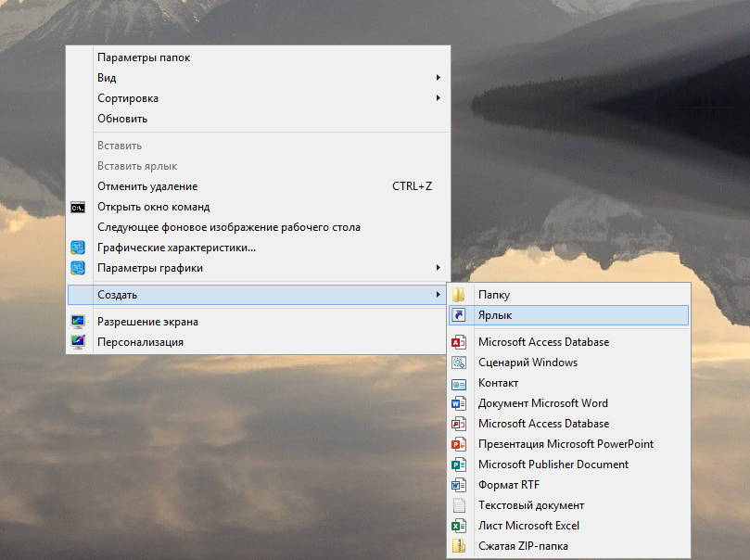
Task: Choose Ярлык to create a shortcut
Action: pyautogui.click(x=568, y=315)
